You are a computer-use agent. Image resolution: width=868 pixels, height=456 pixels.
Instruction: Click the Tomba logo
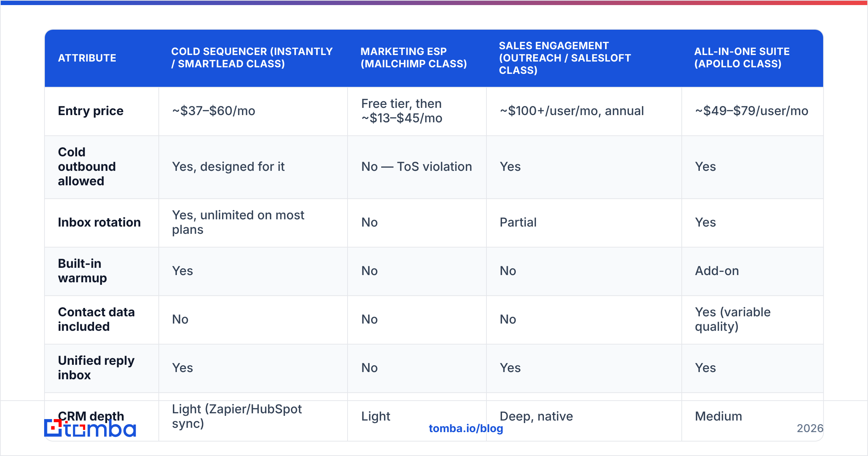click(x=90, y=428)
